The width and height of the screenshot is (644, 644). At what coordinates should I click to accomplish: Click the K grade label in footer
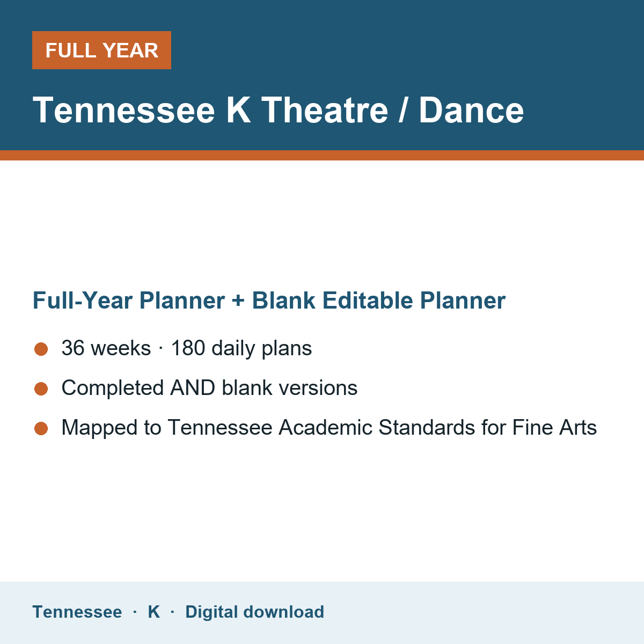pos(154,612)
